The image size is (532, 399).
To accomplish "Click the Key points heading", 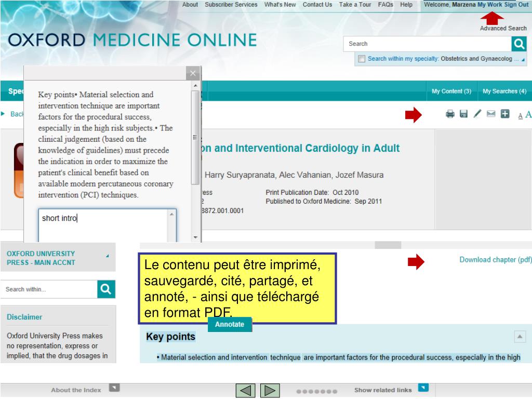I will (170, 337).
